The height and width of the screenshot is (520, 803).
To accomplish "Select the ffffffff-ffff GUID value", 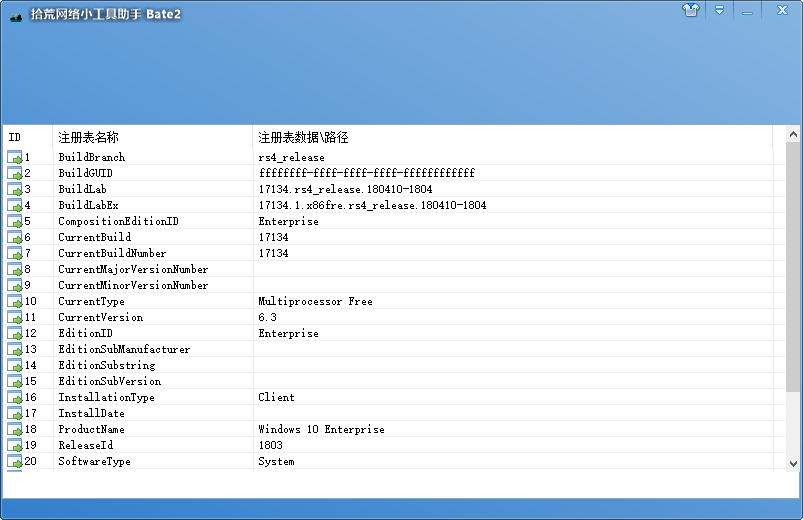I will 367,173.
